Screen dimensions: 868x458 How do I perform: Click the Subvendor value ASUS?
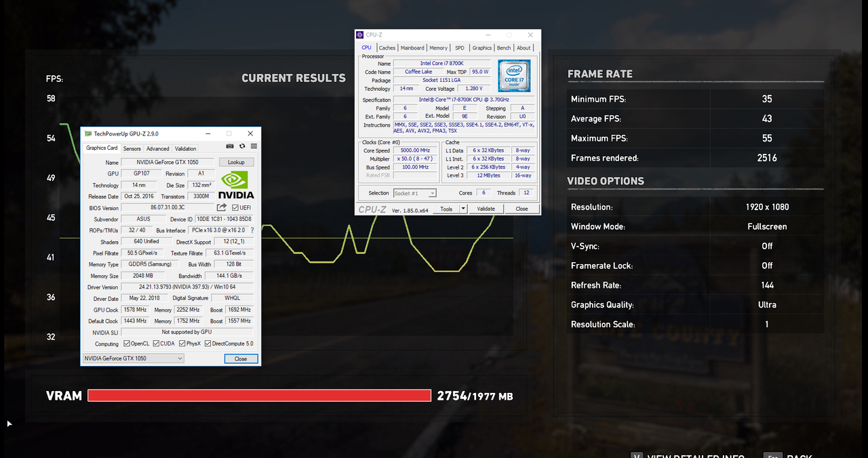click(x=143, y=219)
